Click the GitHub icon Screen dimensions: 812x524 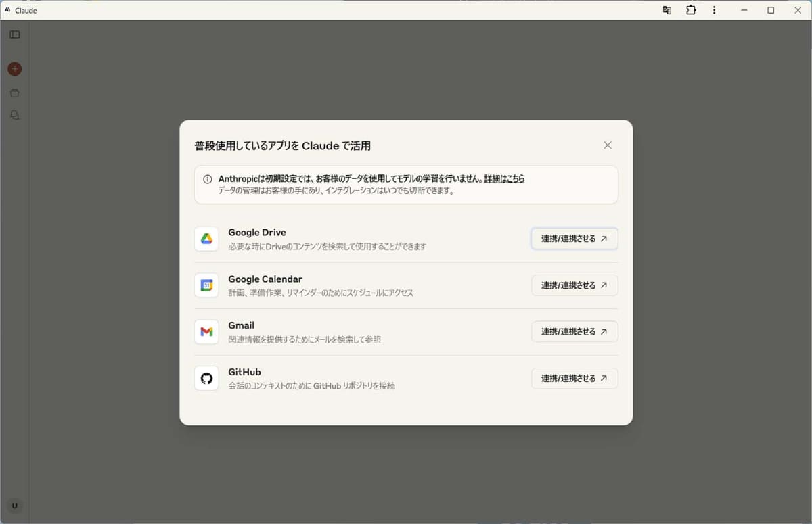[x=206, y=378]
